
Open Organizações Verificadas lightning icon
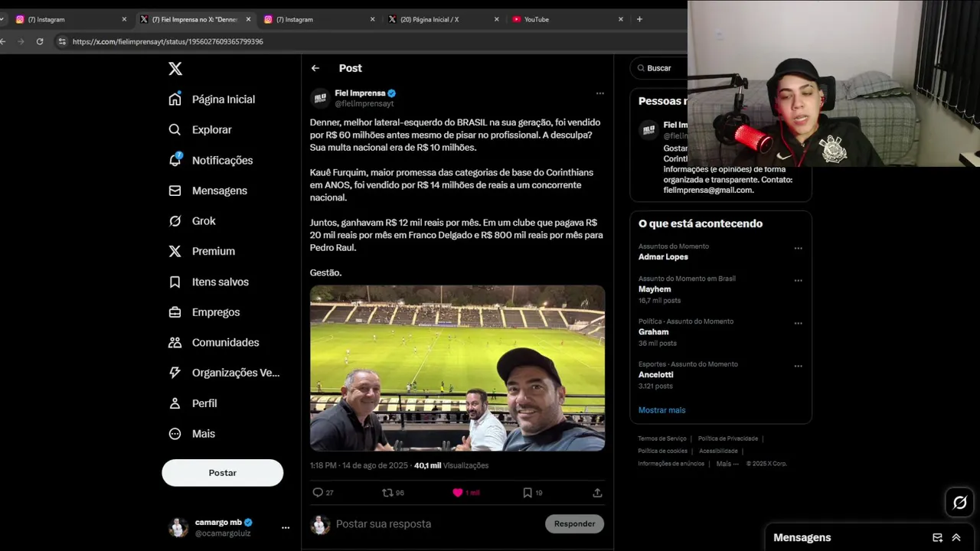click(x=175, y=373)
